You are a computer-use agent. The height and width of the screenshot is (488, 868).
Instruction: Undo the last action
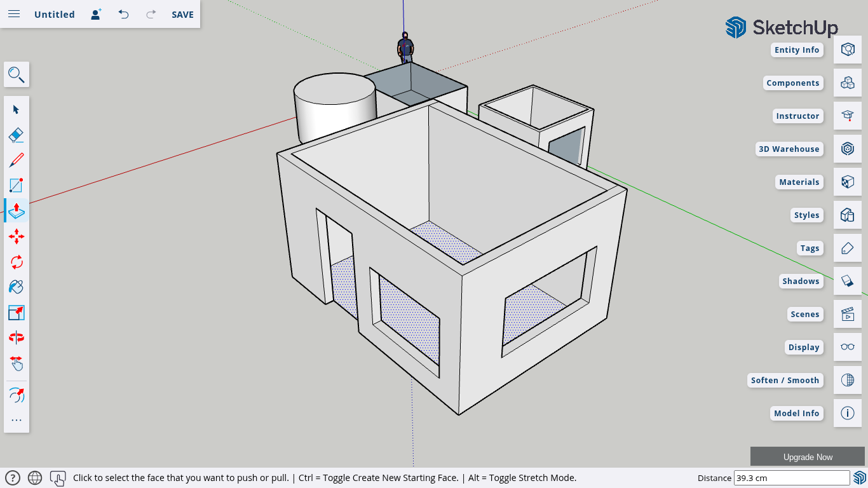click(x=123, y=15)
